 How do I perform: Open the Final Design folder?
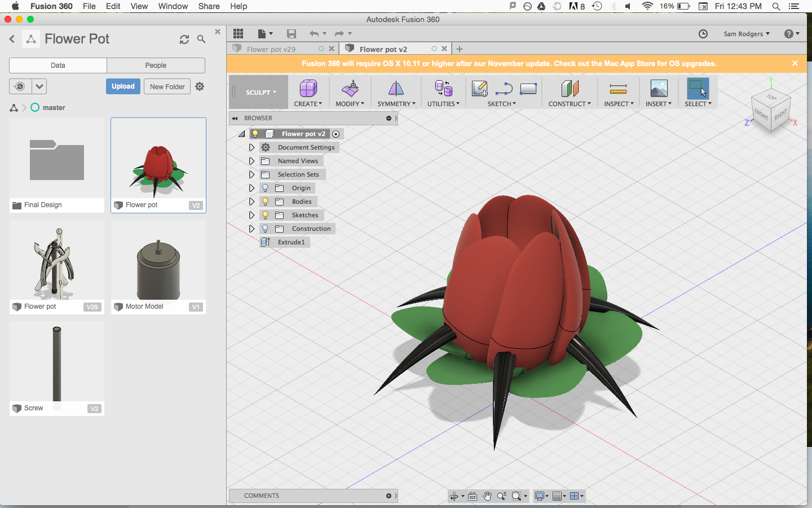[x=57, y=165]
